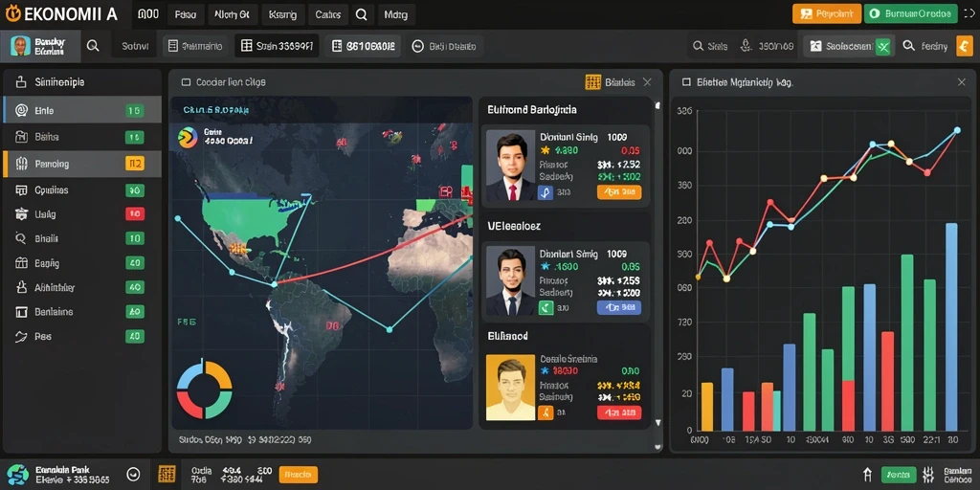This screenshot has height=490, width=980.
Task: Click the green phone icon in the second card
Action: 546,307
